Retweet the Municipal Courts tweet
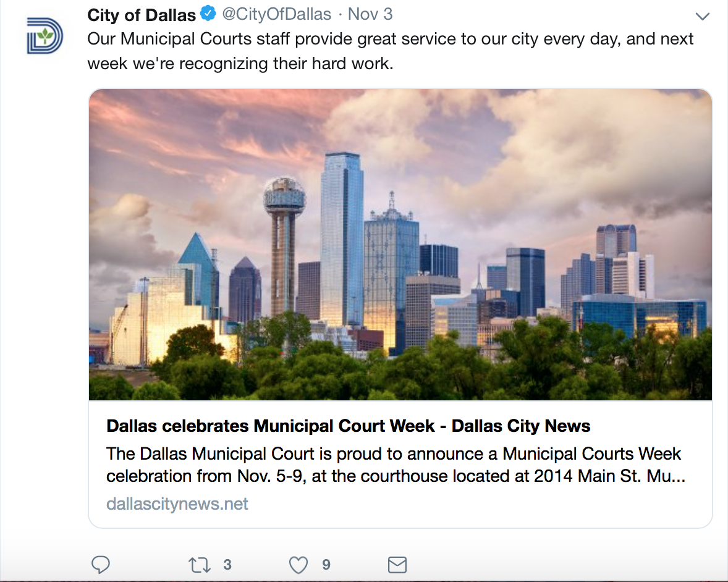This screenshot has width=728, height=582. (199, 565)
